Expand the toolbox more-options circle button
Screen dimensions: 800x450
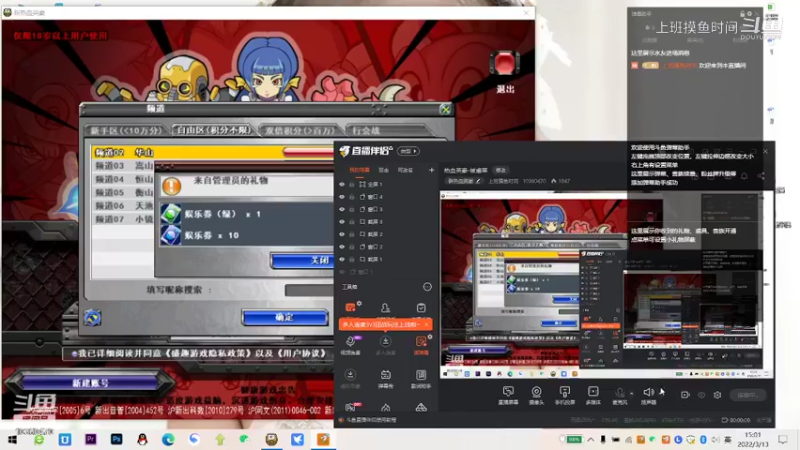click(427, 287)
